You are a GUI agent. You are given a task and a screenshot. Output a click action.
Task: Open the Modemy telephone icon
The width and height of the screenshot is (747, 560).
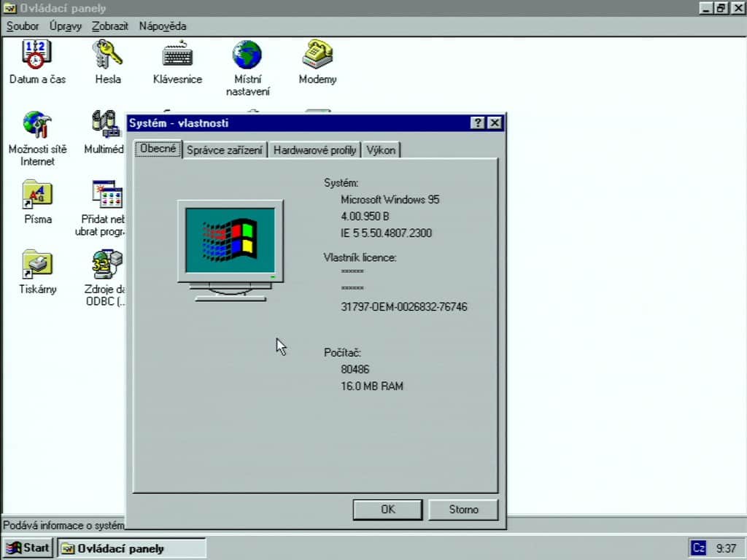coord(317,54)
